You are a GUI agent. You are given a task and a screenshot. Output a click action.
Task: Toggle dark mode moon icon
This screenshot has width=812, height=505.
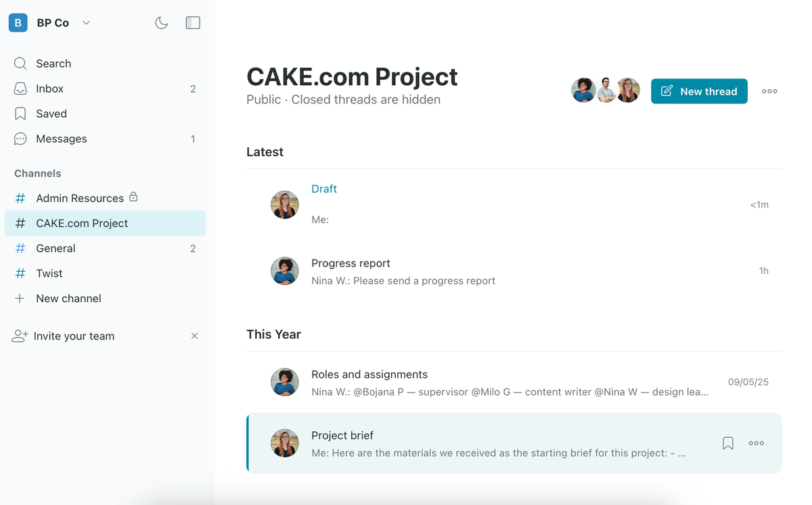[x=161, y=23]
